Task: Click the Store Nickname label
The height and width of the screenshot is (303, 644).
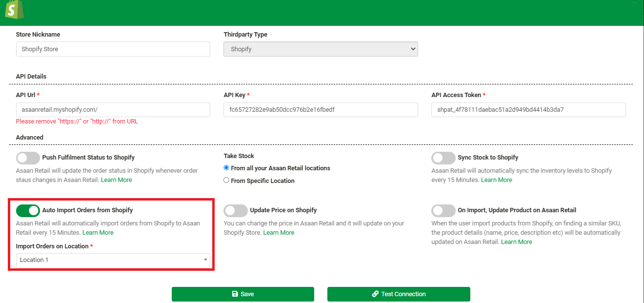Action: 38,35
